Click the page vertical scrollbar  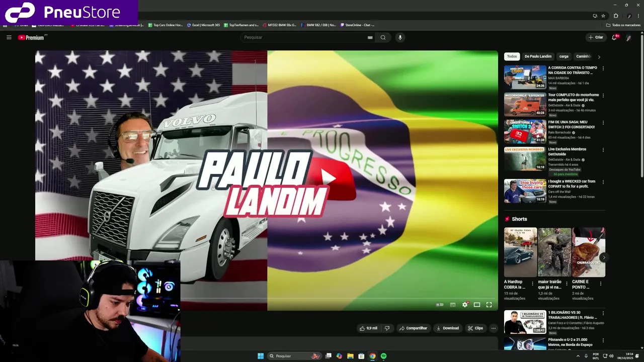(641, 106)
